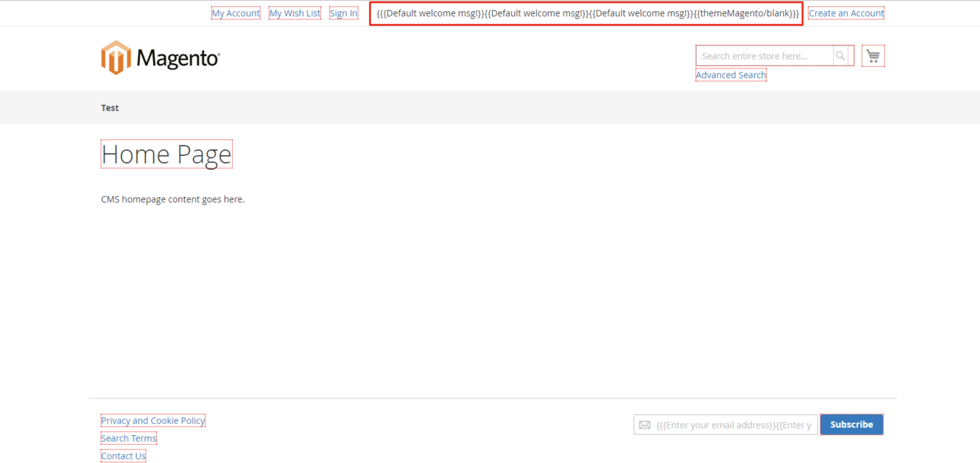Open the Contact Us footer link
Image resolution: width=980 pixels, height=463 pixels.
[123, 455]
